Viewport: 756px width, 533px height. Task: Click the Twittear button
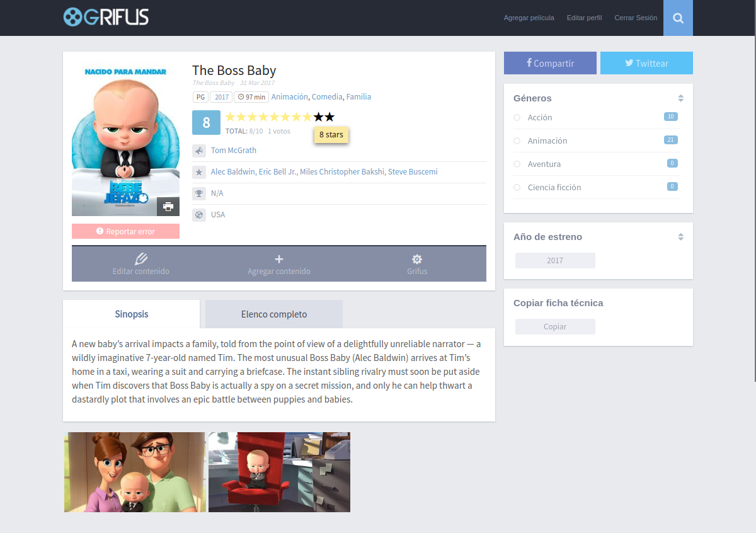point(646,63)
